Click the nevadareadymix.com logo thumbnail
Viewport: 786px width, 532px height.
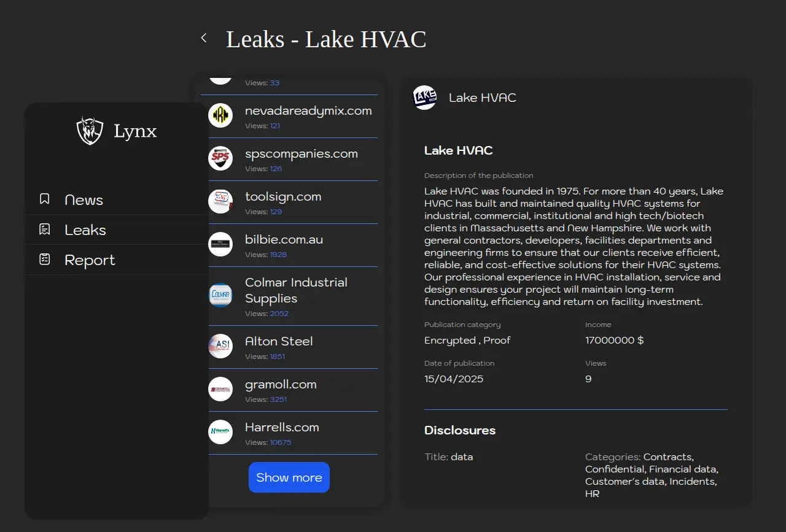[220, 115]
